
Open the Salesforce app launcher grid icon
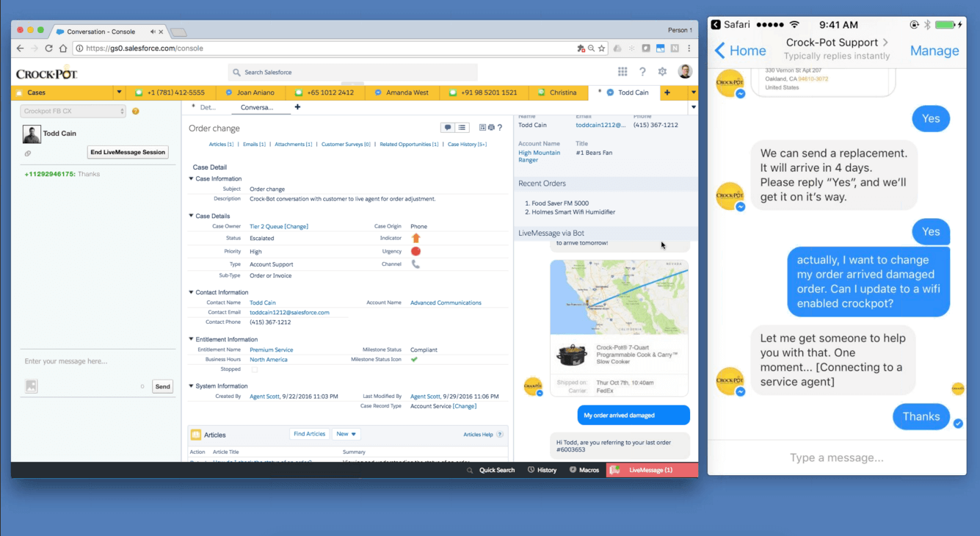click(623, 72)
